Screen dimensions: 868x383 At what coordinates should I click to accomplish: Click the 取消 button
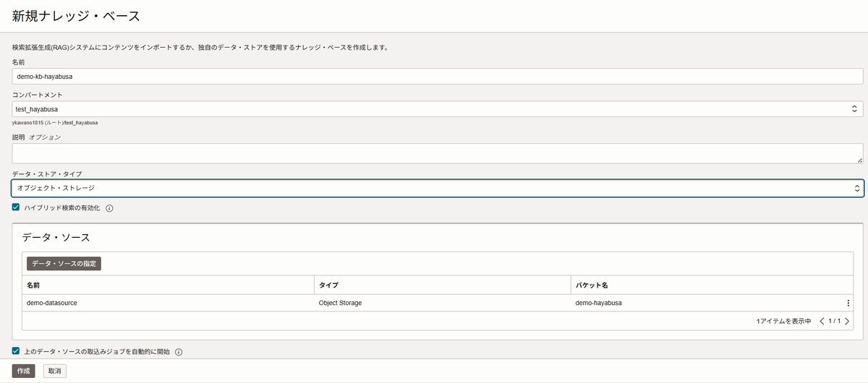point(54,371)
